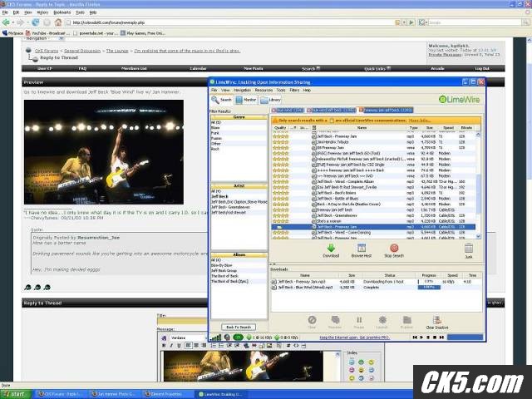Click the forum reply Title input field
This screenshot has height=399, width=532.
183,322
